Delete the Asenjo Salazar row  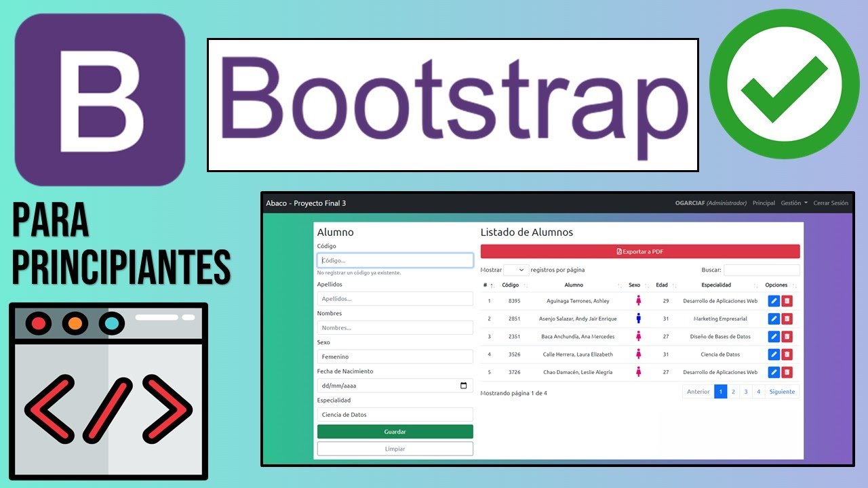click(x=787, y=319)
